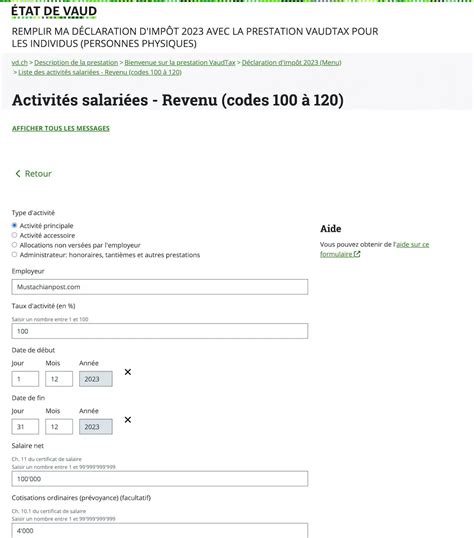474x538 pixels.
Task: Click the Taux d'activité input field
Action: pos(160,331)
